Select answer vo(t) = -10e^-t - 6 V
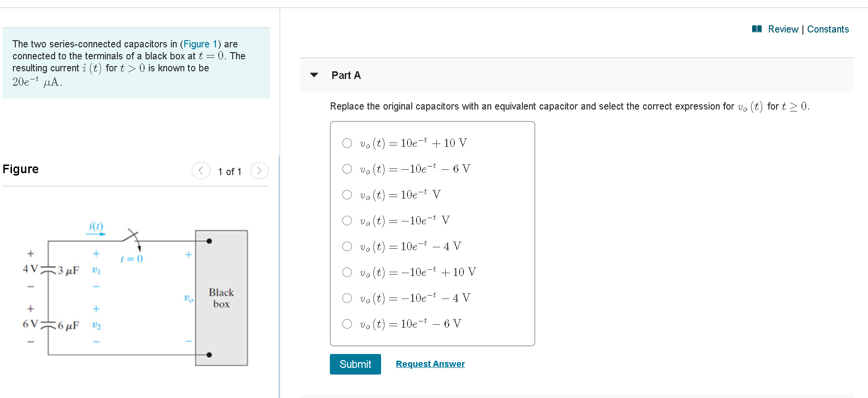Screen dimensions: 868x398 pyautogui.click(x=347, y=168)
